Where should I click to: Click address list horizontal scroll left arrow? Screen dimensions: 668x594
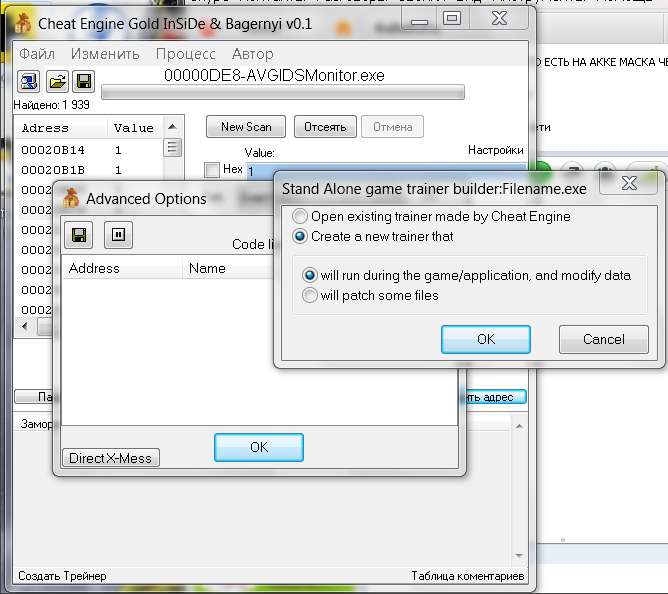25,326
